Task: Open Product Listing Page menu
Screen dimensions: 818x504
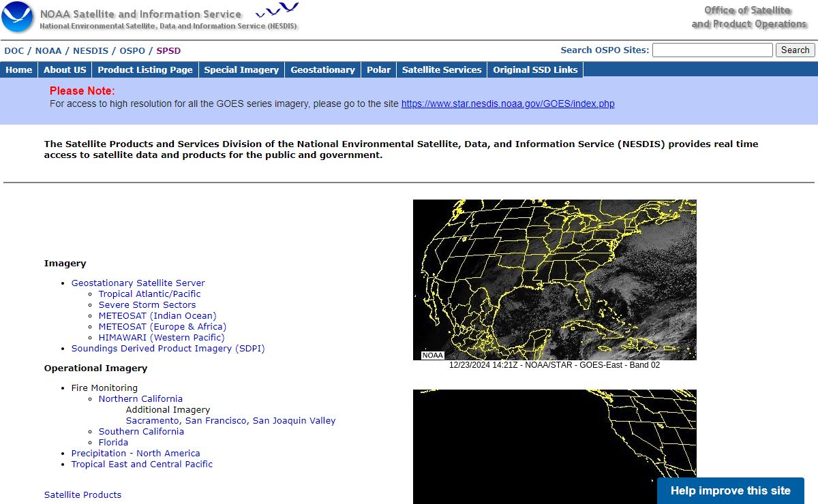Action: point(145,69)
